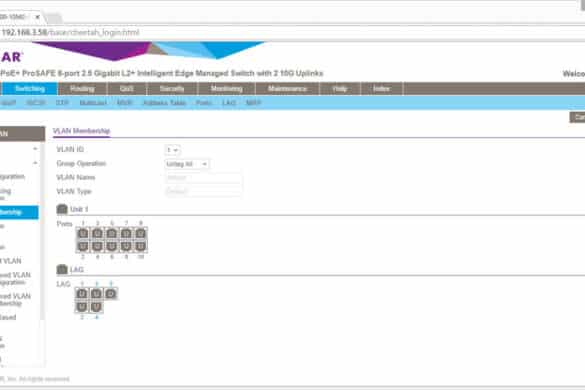The height and width of the screenshot is (390, 585).
Task: Click the Unit 1 section label
Action: click(79, 209)
